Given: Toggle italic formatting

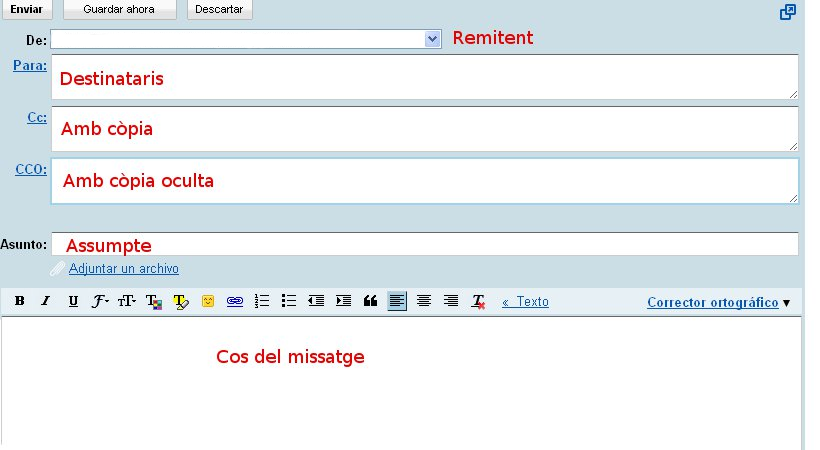Looking at the screenshot, I should click(45, 301).
